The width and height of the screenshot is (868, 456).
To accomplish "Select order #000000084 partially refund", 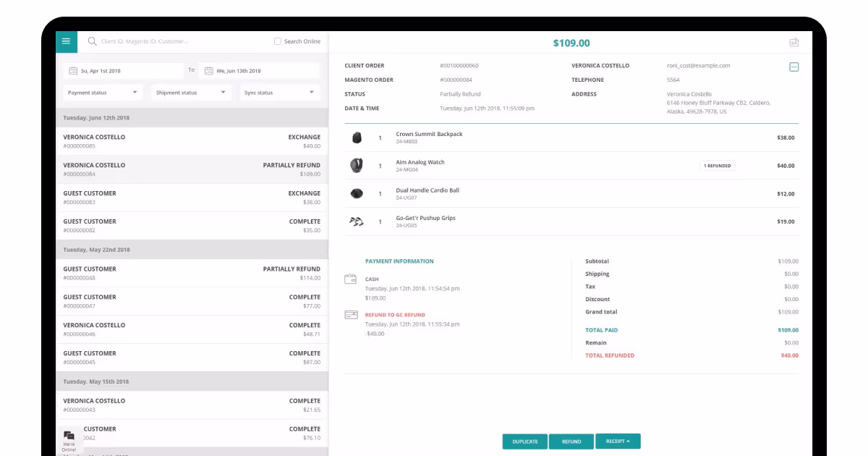I will pyautogui.click(x=192, y=169).
